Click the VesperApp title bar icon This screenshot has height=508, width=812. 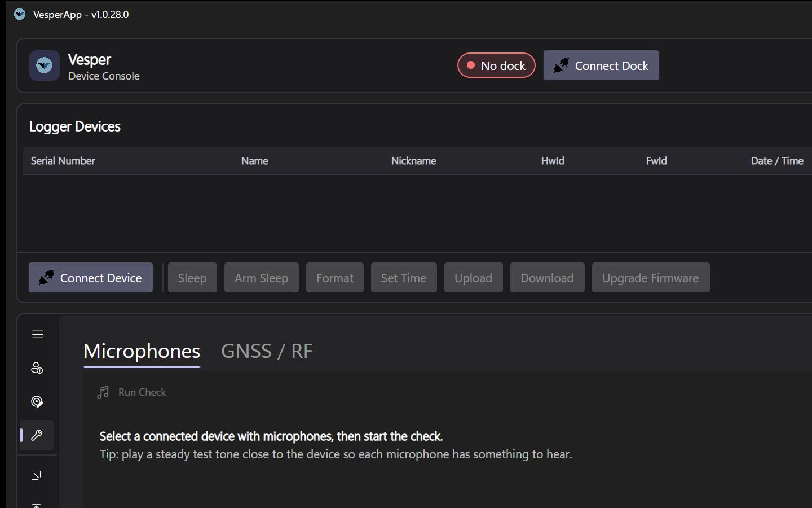click(x=20, y=14)
